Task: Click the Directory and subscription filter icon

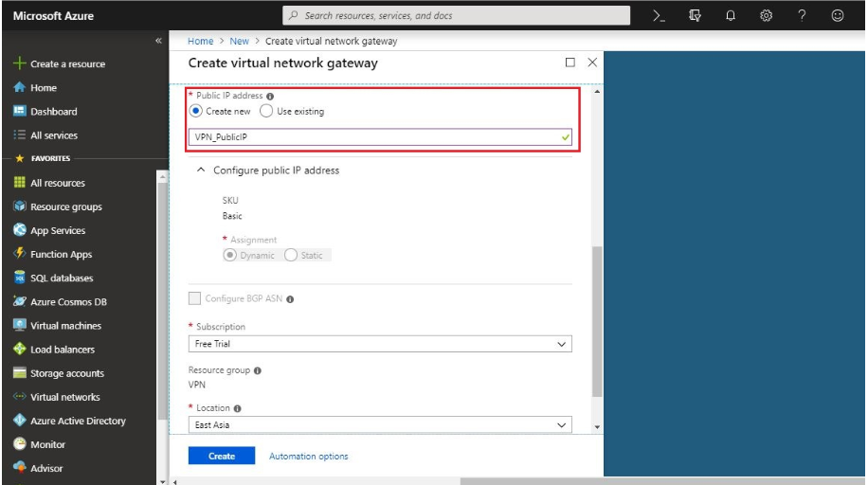Action: (x=695, y=15)
